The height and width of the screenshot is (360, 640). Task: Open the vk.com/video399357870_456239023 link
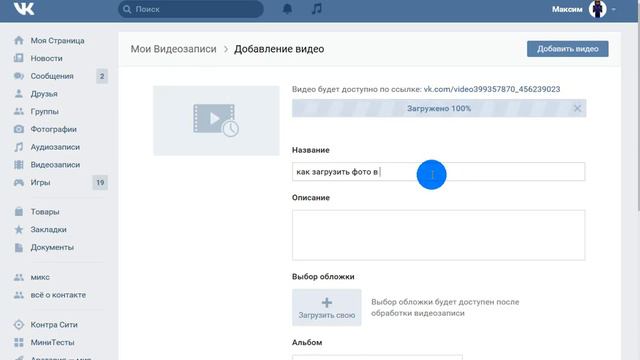pos(491,89)
